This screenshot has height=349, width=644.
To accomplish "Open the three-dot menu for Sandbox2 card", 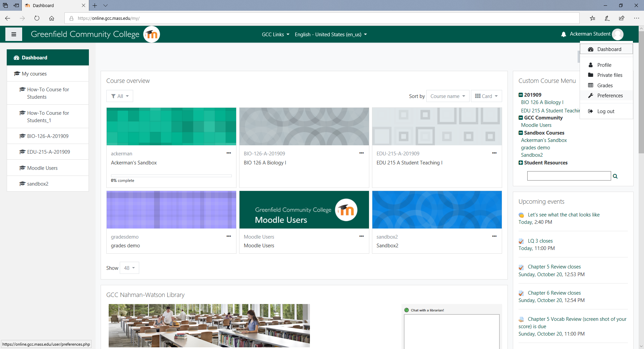I will point(494,236).
